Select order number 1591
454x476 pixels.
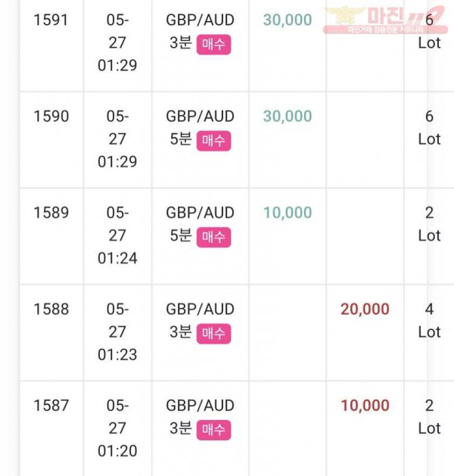point(51,20)
